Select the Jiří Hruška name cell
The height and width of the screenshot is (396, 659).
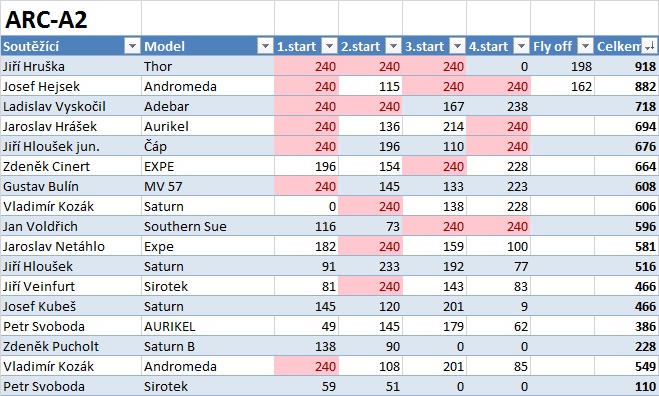(x=71, y=66)
